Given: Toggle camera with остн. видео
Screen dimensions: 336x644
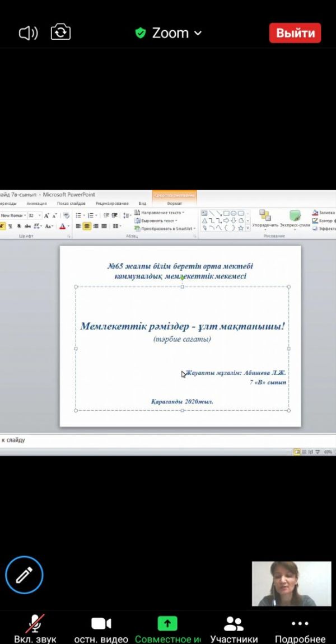Looking at the screenshot, I should point(101,629).
